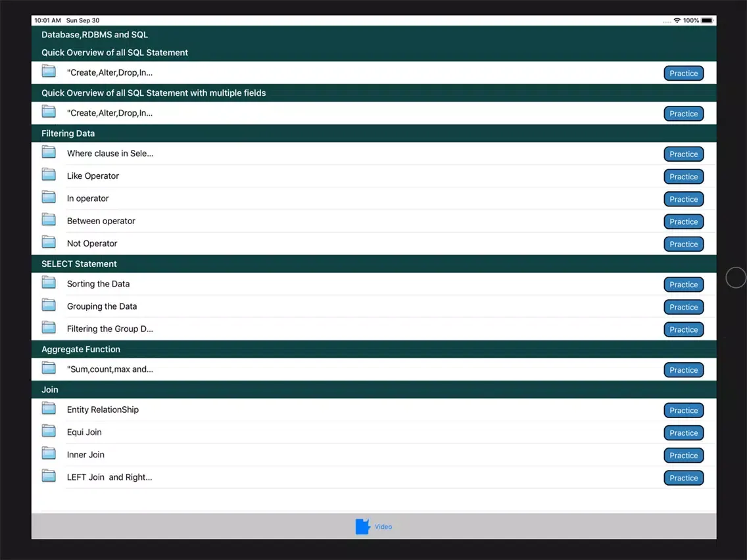Practice the Between operator lesson
747x560 pixels.
click(683, 222)
